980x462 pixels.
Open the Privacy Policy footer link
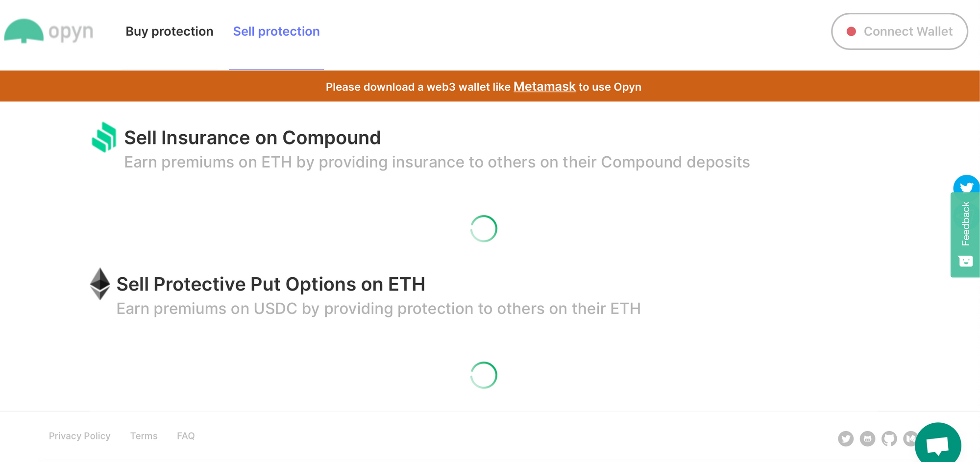[x=79, y=436]
